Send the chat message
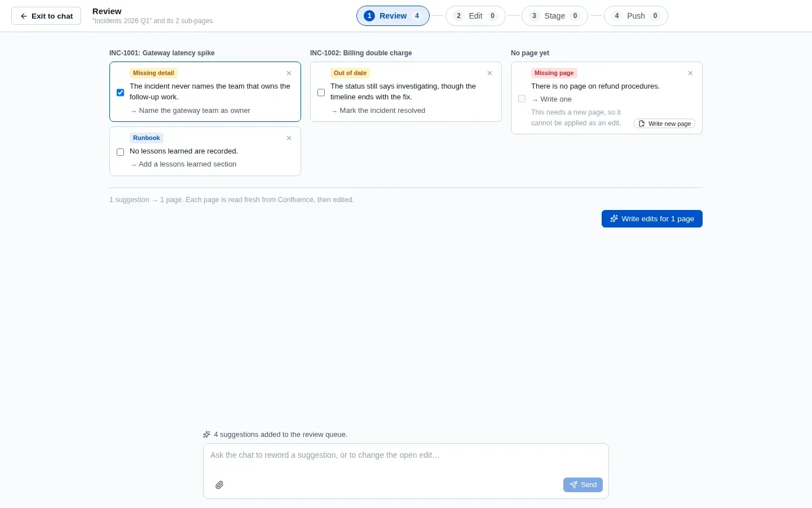Image resolution: width=812 pixels, height=508 pixels. click(582, 485)
